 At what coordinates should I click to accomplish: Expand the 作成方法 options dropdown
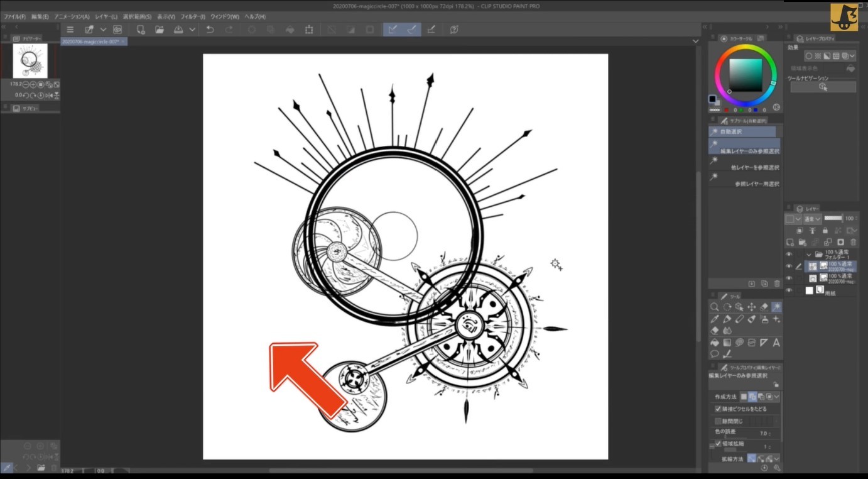[777, 397]
